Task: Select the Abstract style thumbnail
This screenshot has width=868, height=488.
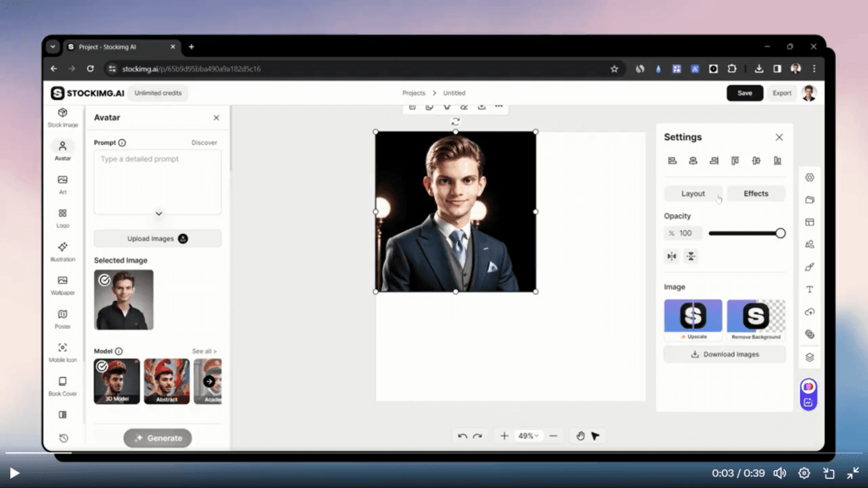Action: 167,381
